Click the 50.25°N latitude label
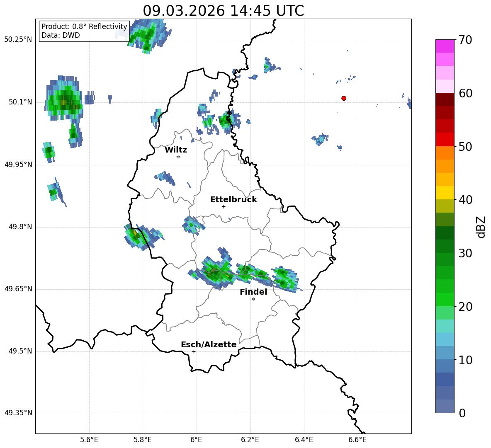491x448 pixels. point(18,40)
